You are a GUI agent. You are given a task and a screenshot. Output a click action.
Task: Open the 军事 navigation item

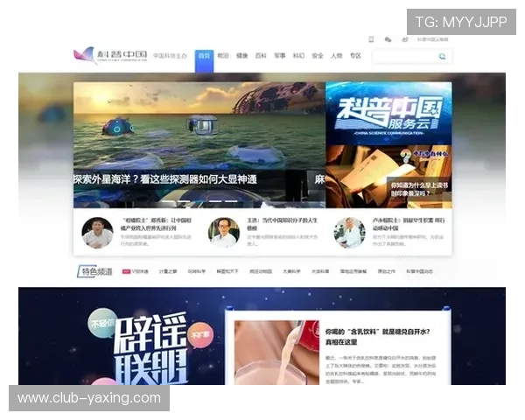280,56
